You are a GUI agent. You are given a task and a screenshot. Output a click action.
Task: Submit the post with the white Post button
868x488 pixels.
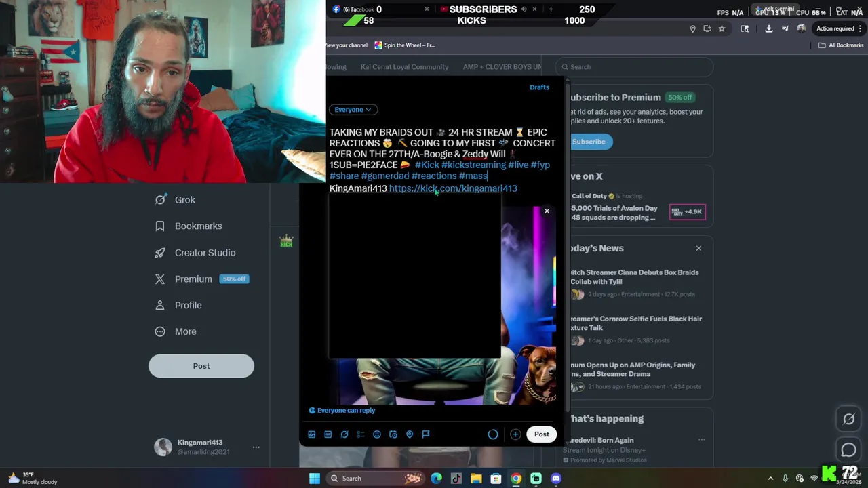point(541,434)
